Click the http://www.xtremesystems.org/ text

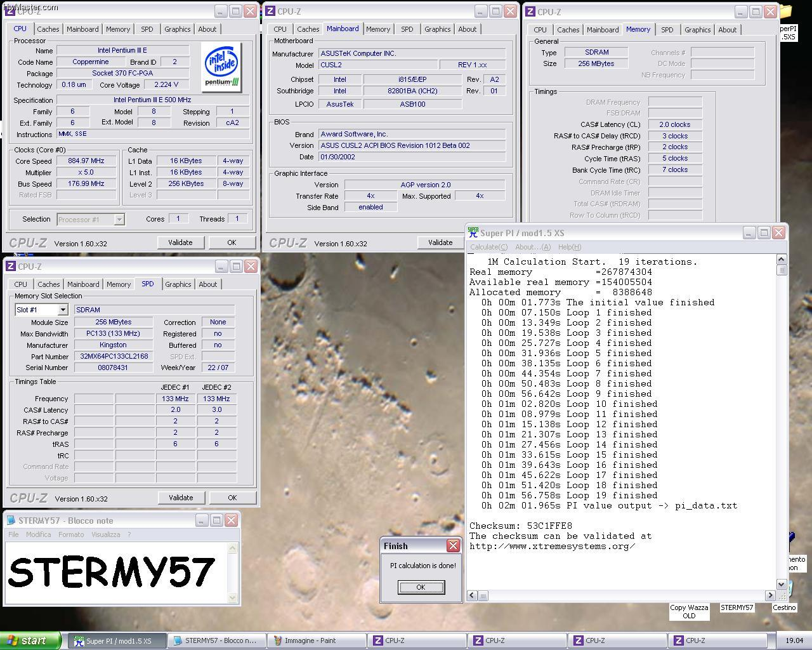(x=553, y=546)
